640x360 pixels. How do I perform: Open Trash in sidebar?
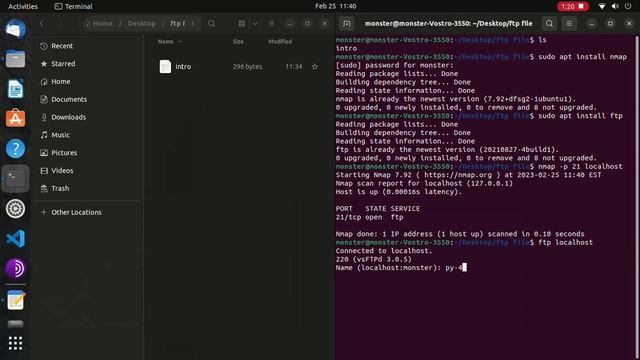click(60, 188)
